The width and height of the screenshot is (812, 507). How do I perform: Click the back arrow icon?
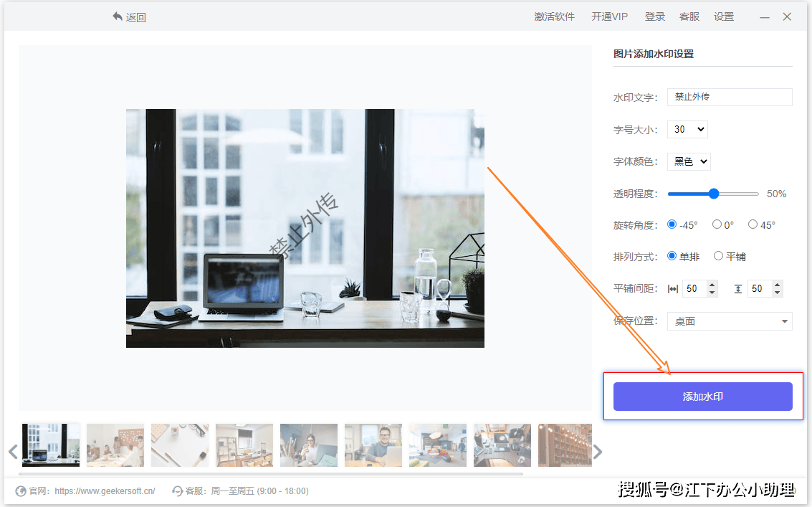(x=118, y=16)
